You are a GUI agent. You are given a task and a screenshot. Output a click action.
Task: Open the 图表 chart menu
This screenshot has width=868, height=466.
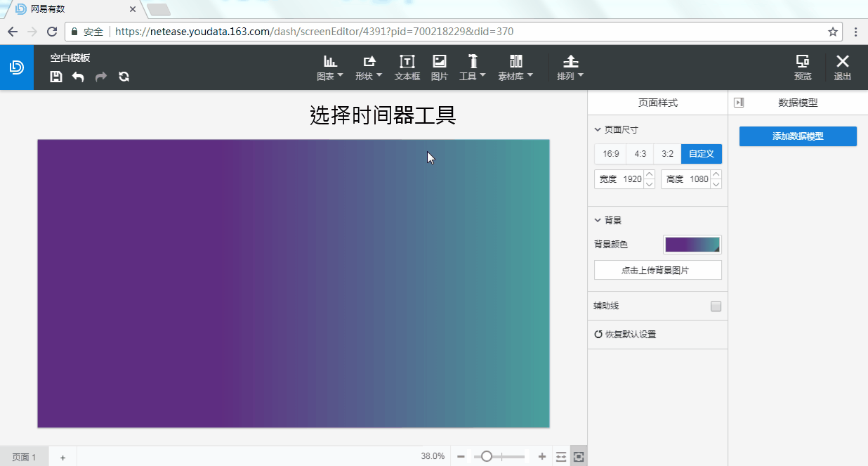[x=330, y=68]
